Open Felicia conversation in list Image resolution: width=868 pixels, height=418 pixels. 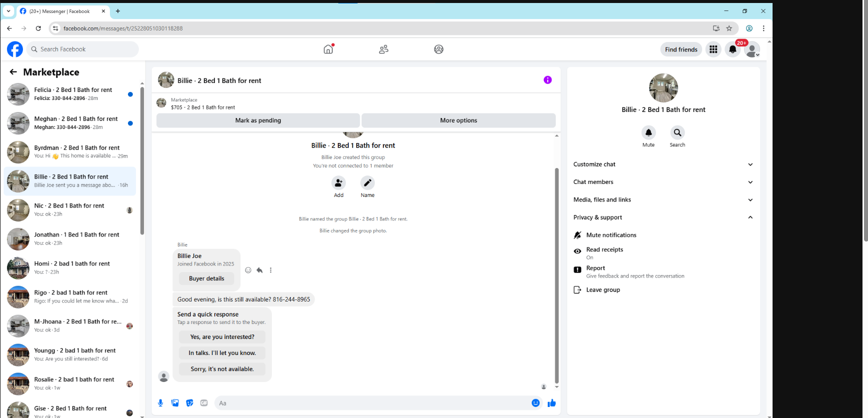click(70, 94)
